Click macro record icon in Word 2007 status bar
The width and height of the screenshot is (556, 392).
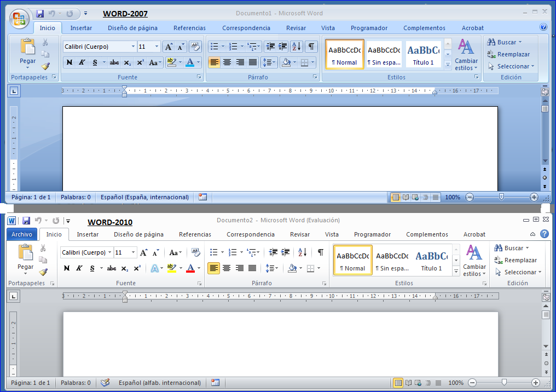pos(203,197)
